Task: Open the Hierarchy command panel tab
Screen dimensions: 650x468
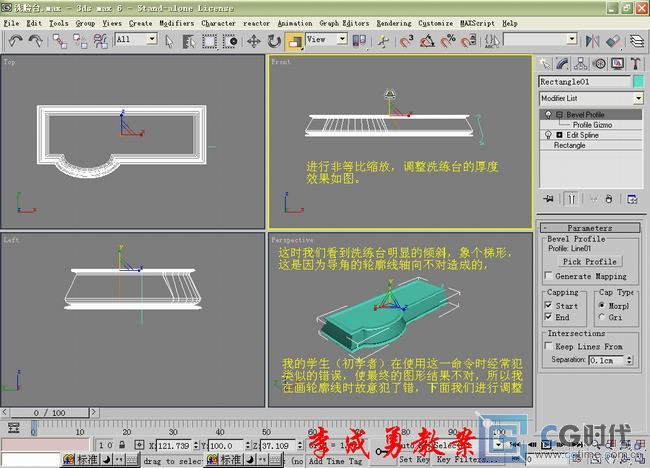Action: 581,63
